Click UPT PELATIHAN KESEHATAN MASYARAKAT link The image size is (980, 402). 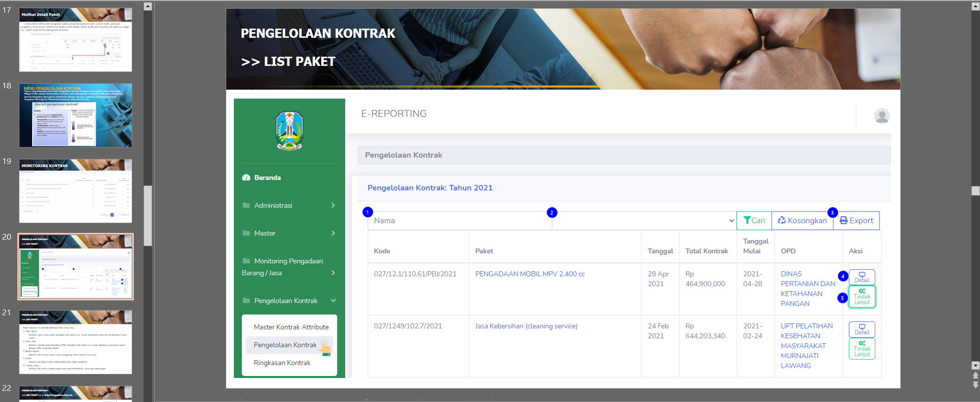[x=807, y=346]
